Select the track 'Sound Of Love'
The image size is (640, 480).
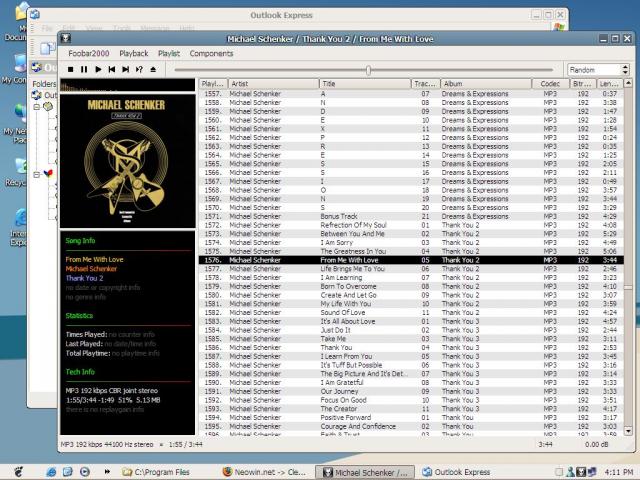coord(411,313)
